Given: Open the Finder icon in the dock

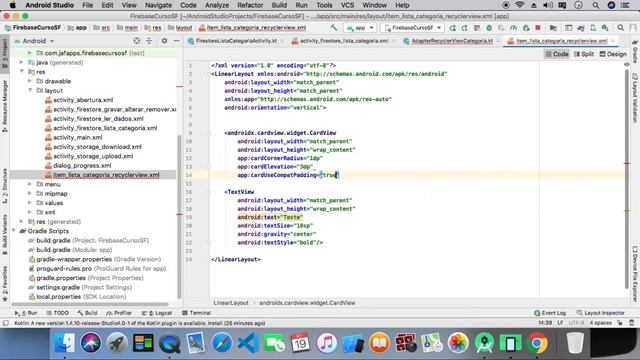Looking at the screenshot, I should coord(64,343).
